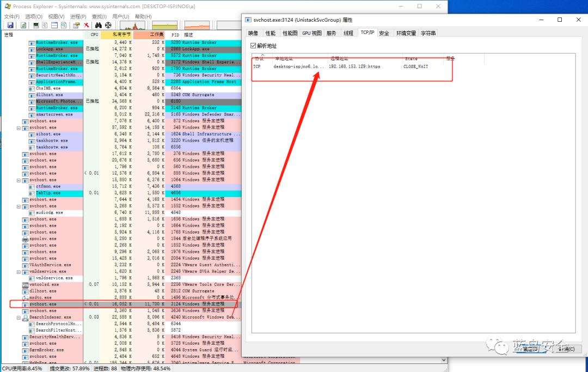Click the Process Explorer title bar icon

click(8, 7)
